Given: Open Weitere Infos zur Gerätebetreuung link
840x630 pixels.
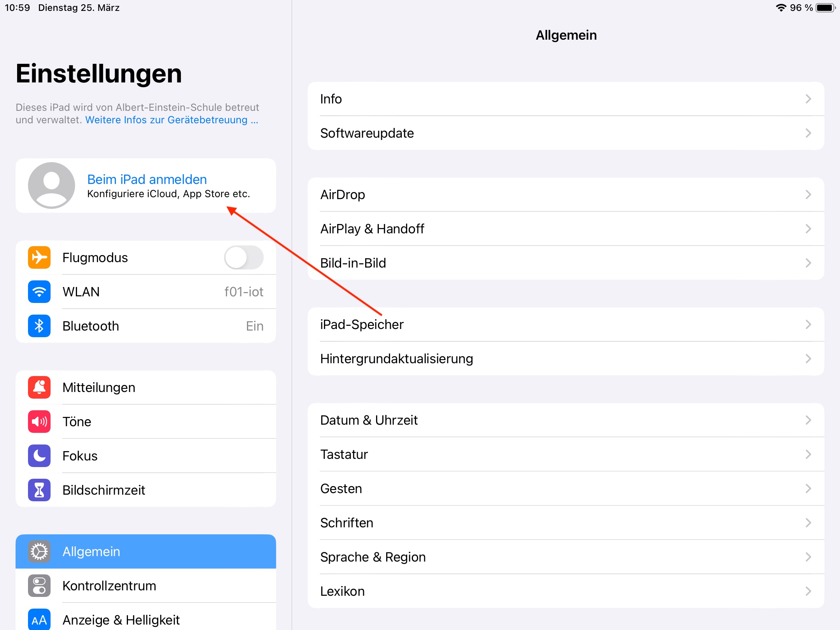Looking at the screenshot, I should tap(171, 120).
